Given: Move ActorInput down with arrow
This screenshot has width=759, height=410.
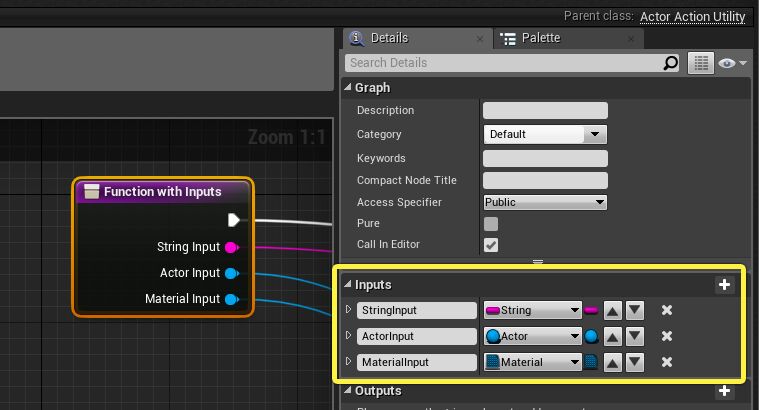Looking at the screenshot, I should tap(635, 336).
